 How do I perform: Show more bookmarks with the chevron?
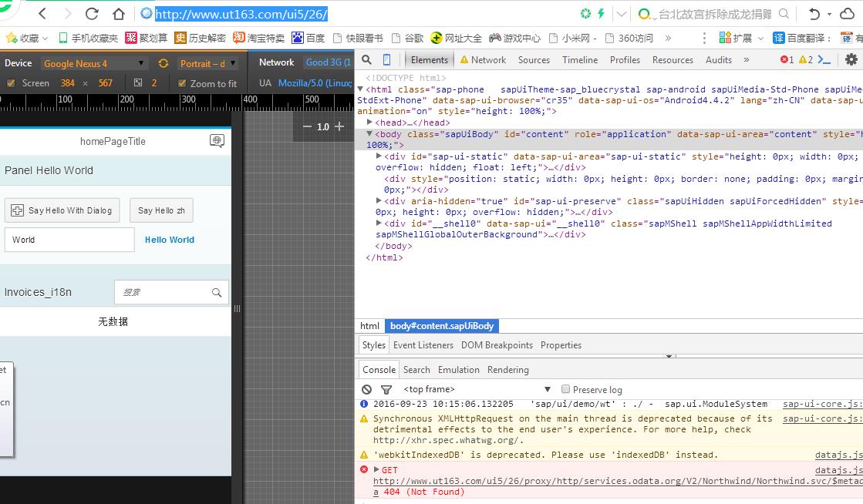(x=668, y=38)
